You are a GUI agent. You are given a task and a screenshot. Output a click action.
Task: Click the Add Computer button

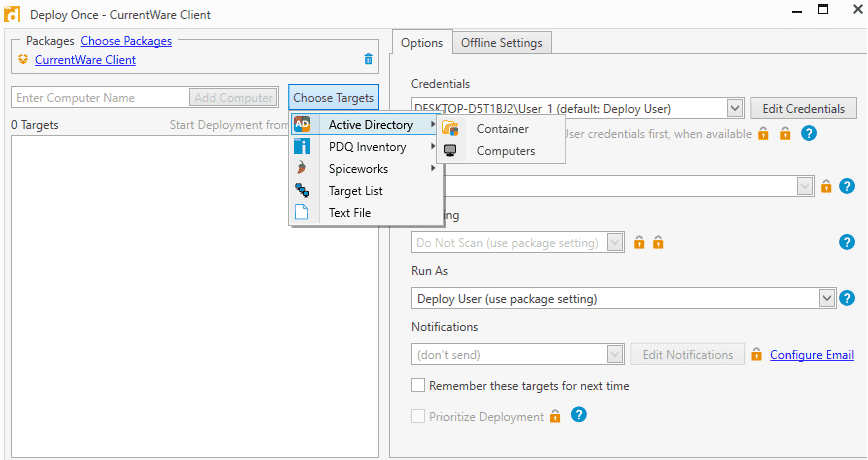(234, 97)
